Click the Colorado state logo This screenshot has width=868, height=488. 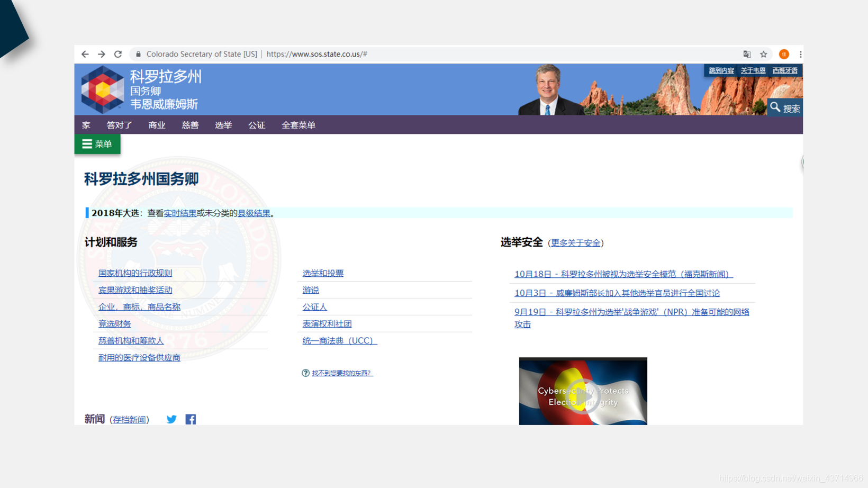click(102, 89)
